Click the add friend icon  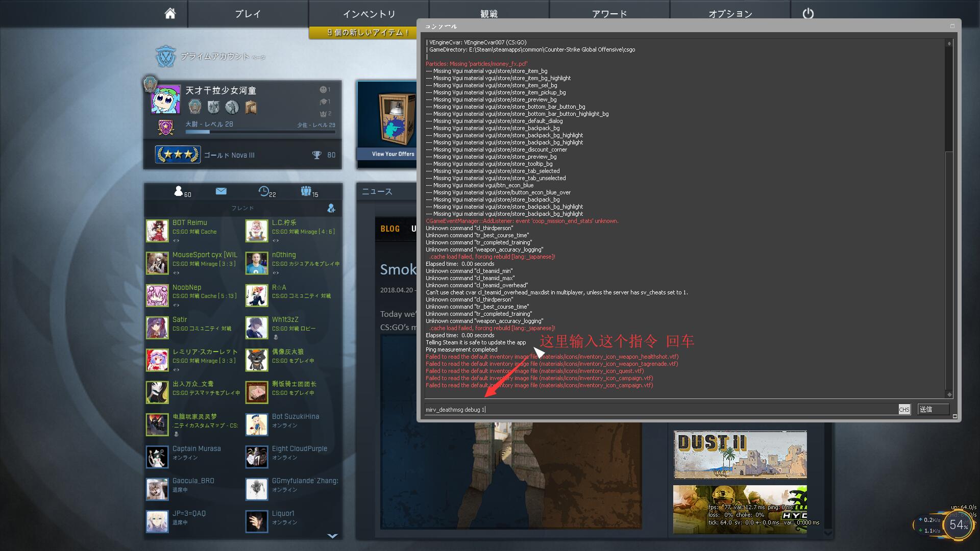click(x=332, y=208)
